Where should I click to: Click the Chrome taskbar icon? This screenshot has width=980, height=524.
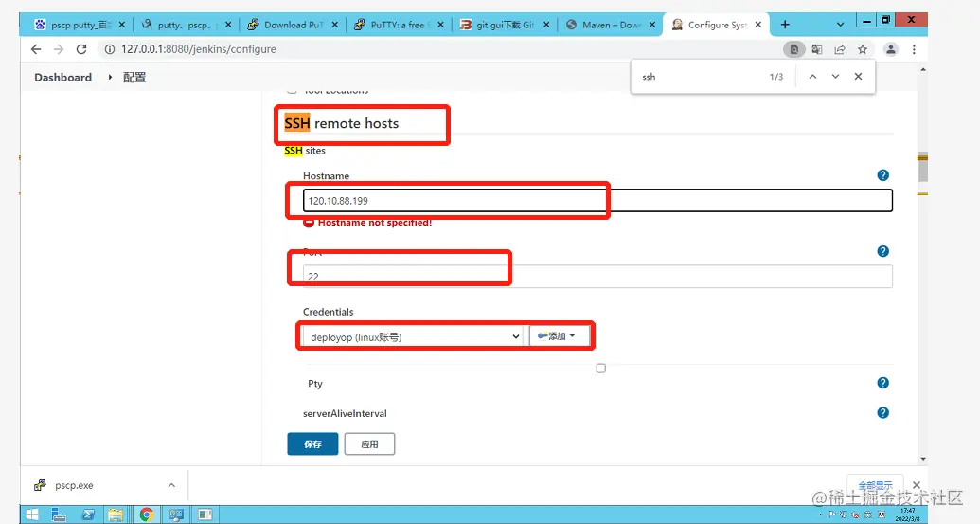click(x=146, y=515)
